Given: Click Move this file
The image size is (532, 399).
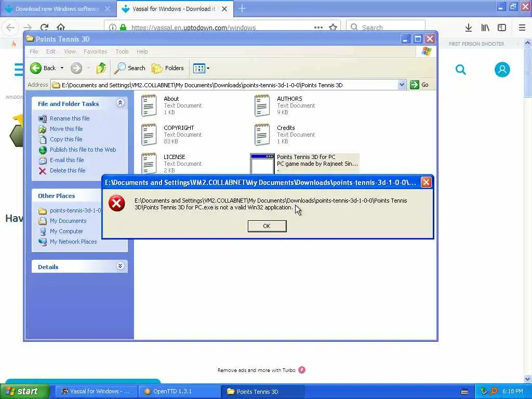Looking at the screenshot, I should (66, 129).
